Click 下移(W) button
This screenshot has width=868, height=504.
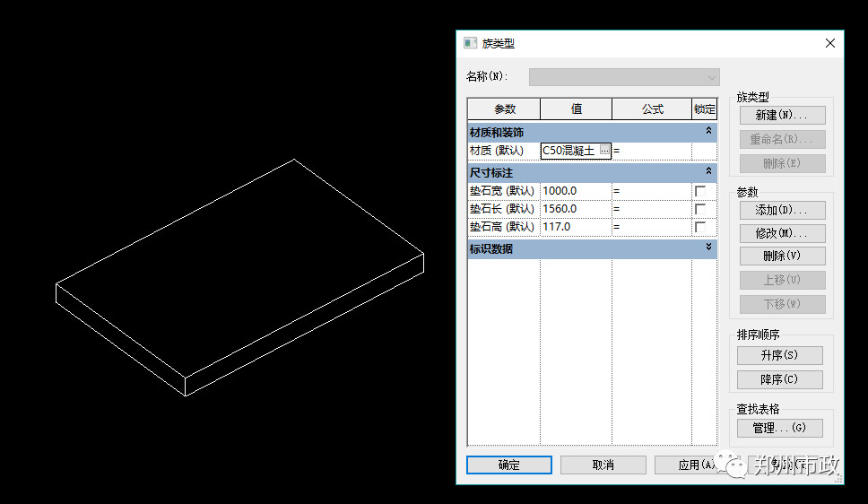(782, 304)
